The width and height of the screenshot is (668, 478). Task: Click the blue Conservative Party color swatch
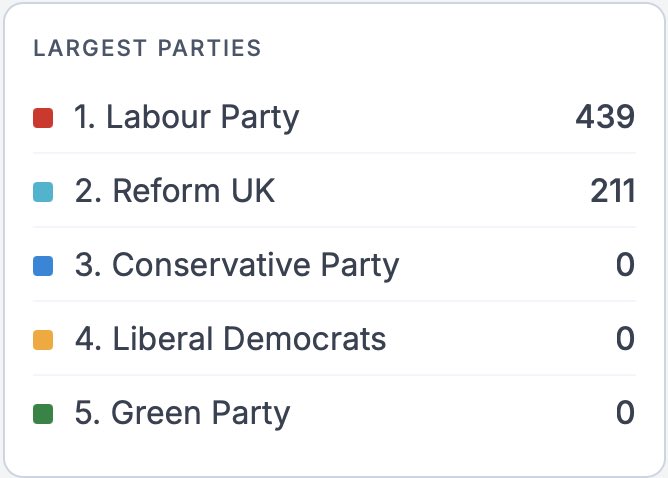pos(43,266)
